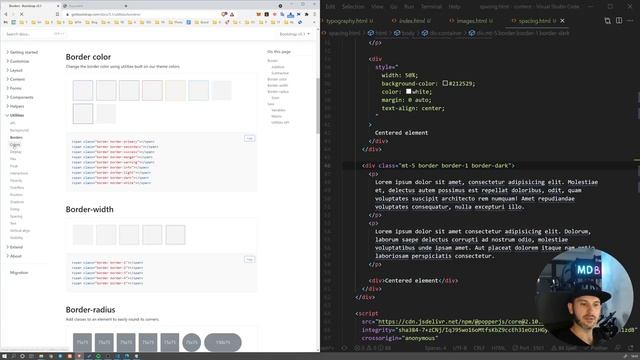640x360 pixels.
Task: Open the #212529 background-color swatch picker
Action: 445,83
